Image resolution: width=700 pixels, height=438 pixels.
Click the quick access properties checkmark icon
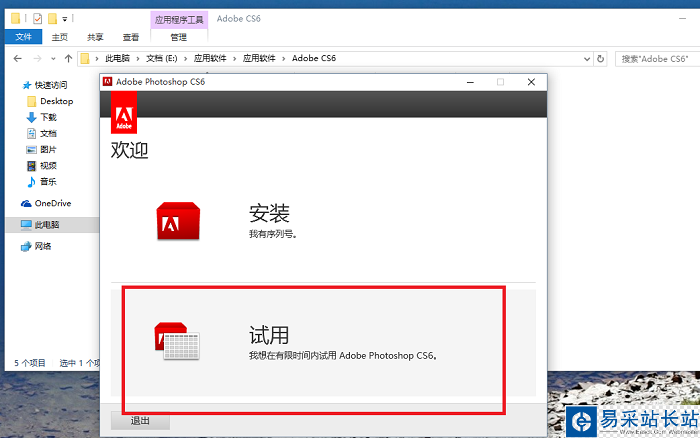38,18
